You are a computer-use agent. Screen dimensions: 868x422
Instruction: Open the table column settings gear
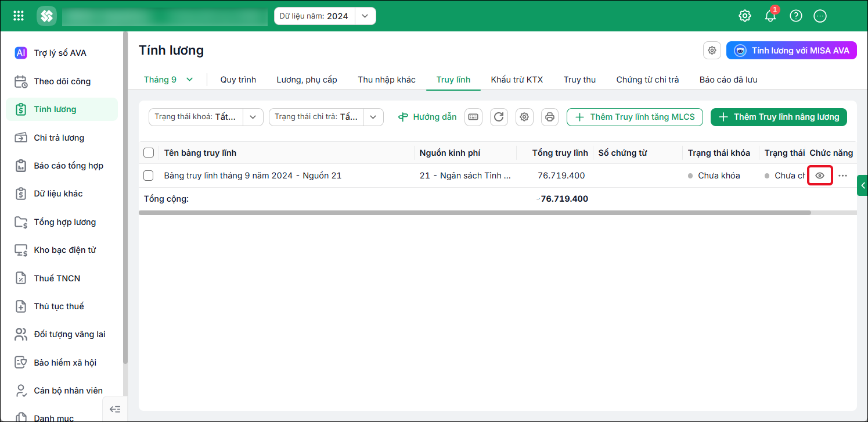[524, 117]
